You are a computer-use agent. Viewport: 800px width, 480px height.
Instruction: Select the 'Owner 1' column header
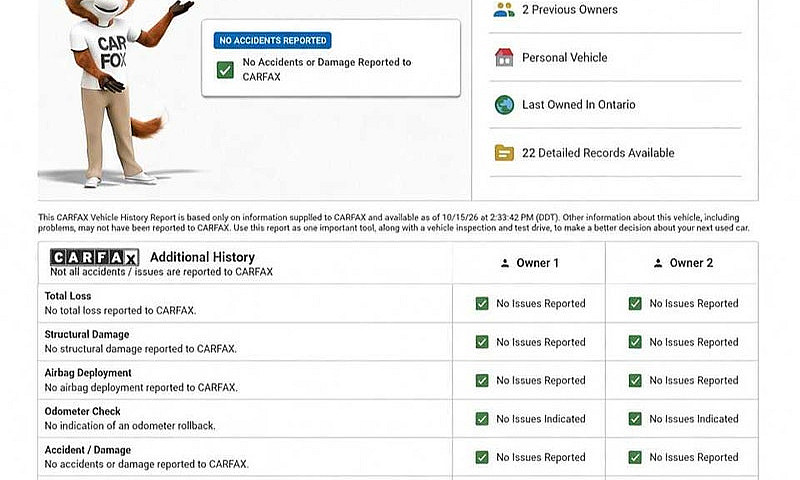(x=537, y=263)
